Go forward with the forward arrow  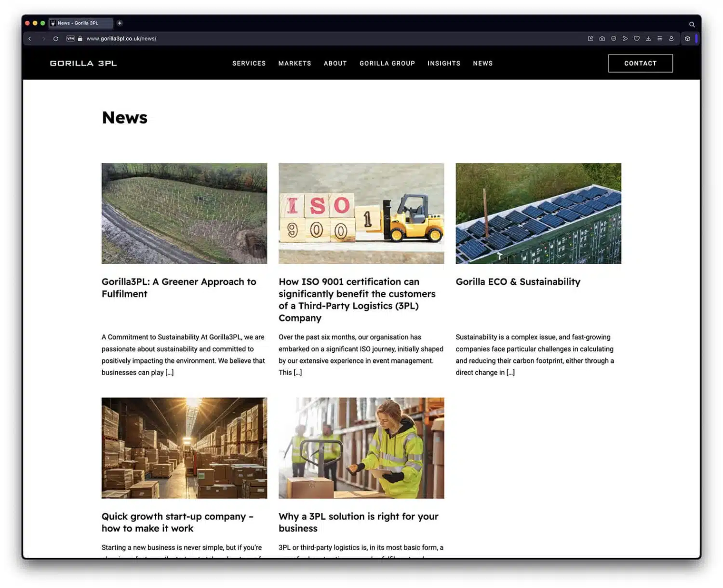(43, 39)
